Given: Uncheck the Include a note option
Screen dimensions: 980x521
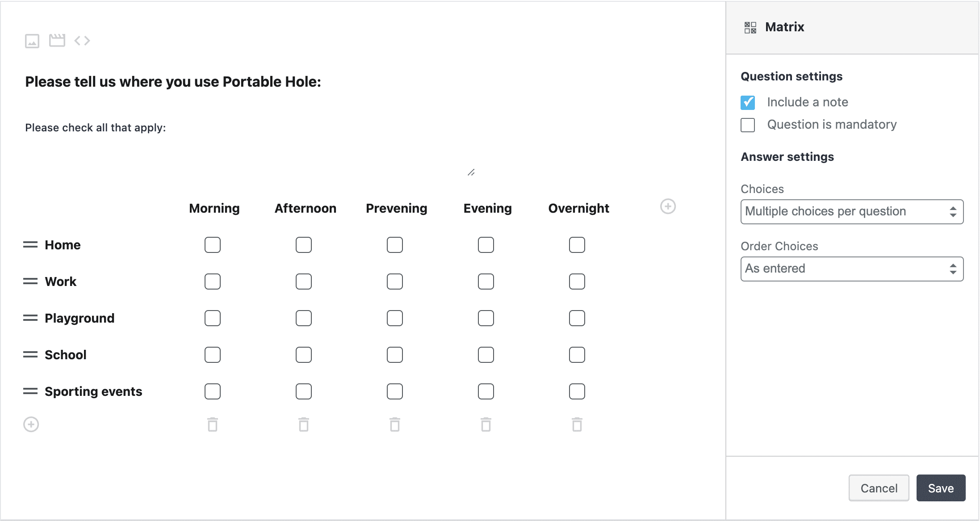Looking at the screenshot, I should [x=747, y=102].
